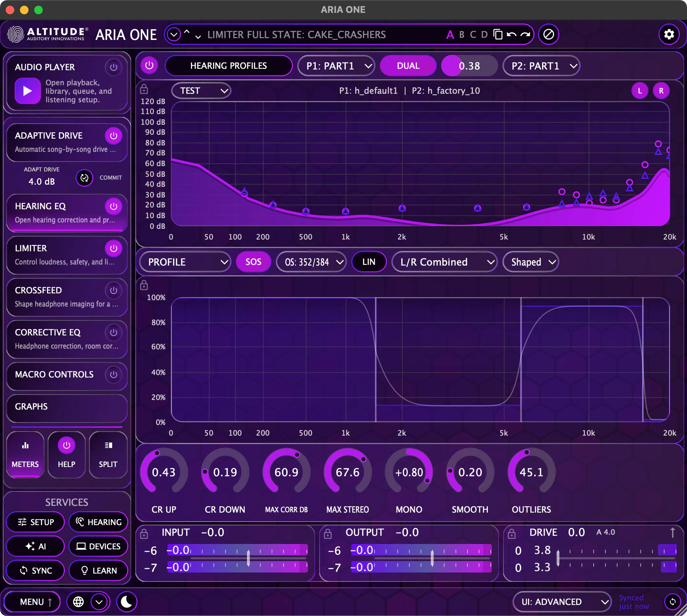The image size is (687, 616).
Task: Toggle the HELP power button
Action: [x=67, y=445]
